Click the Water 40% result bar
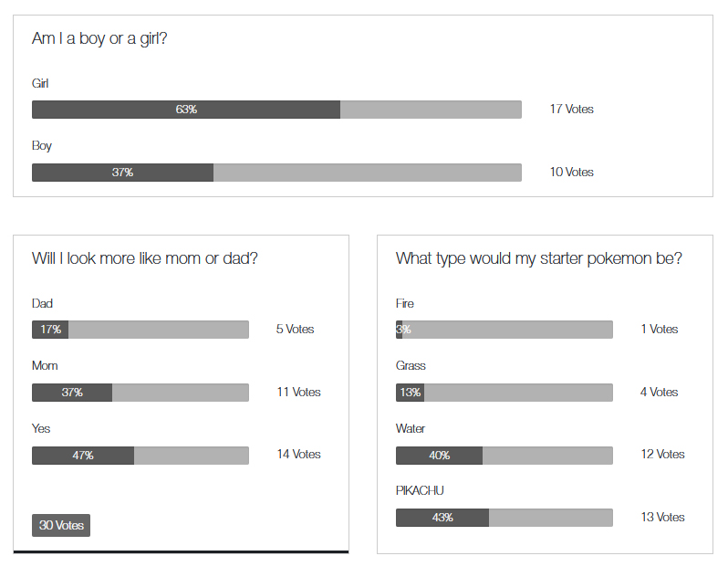 click(x=504, y=455)
